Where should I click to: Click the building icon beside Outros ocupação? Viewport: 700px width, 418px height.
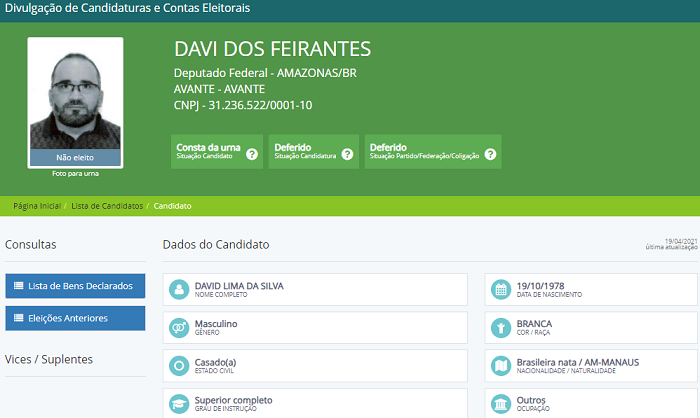tap(501, 403)
